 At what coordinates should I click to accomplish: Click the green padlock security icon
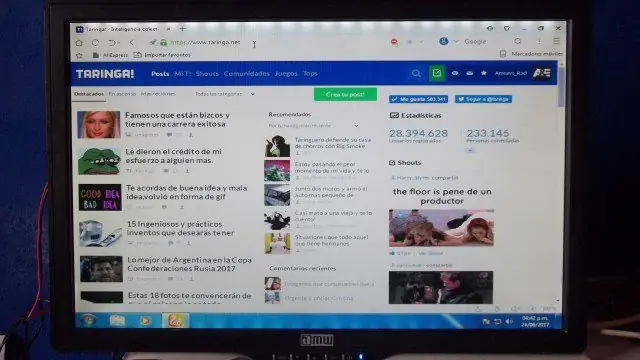(x=164, y=42)
